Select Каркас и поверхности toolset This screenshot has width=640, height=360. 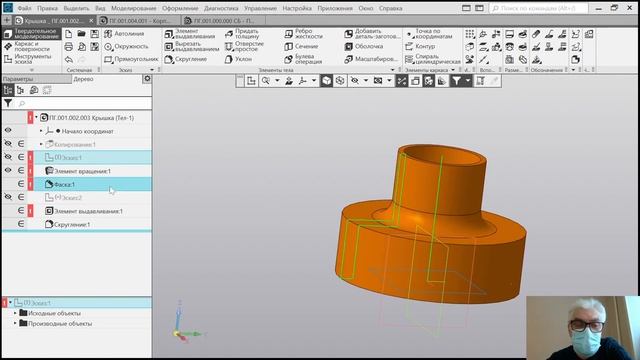point(31,47)
